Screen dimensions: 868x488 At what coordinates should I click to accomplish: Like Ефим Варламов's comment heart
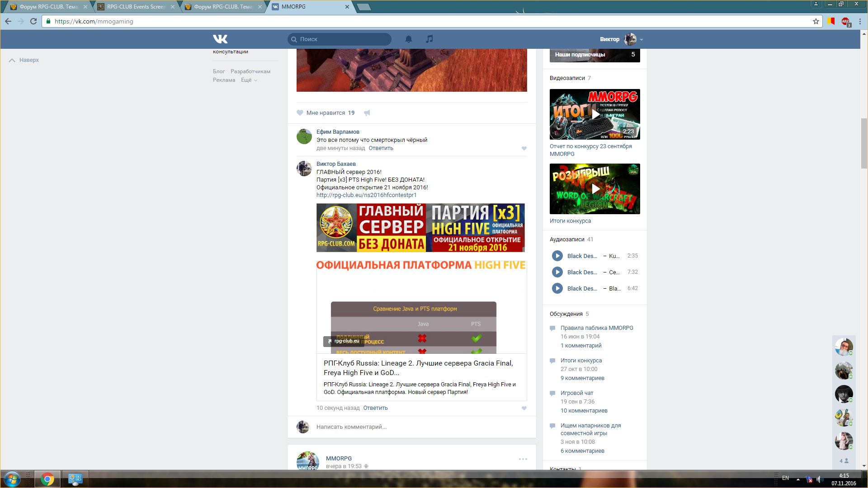(524, 148)
